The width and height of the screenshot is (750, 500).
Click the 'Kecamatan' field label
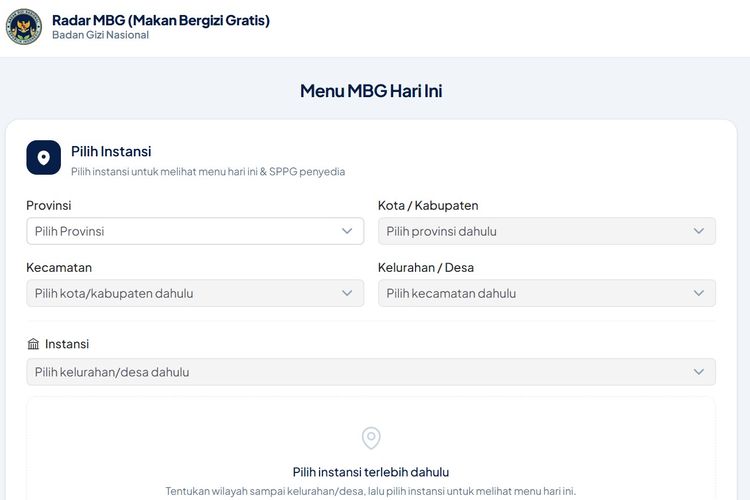click(x=59, y=267)
